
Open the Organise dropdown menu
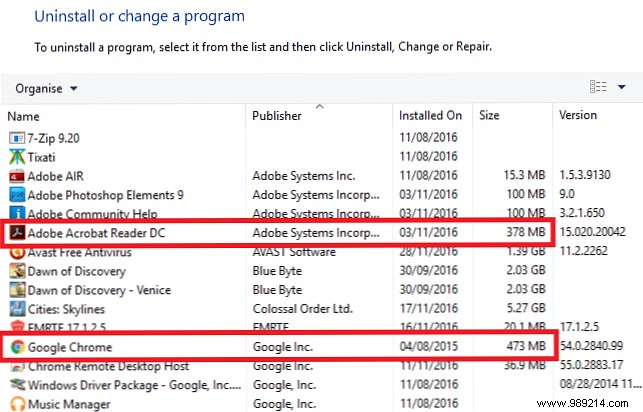point(46,88)
